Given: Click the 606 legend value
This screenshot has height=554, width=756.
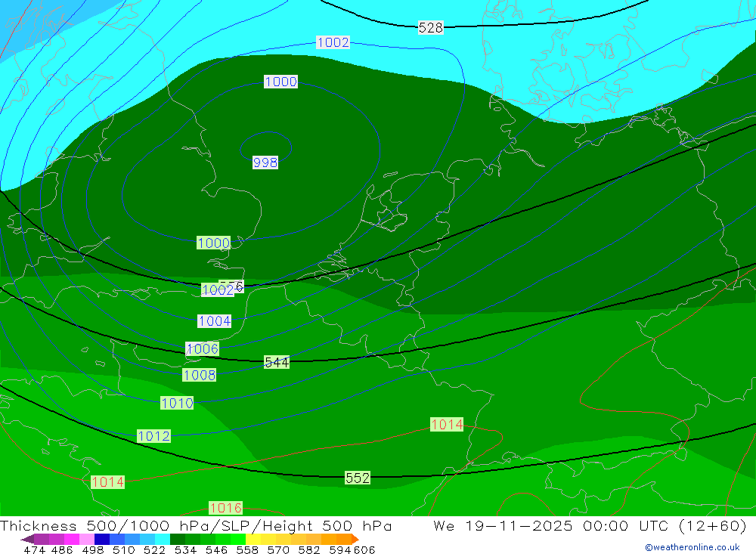Looking at the screenshot, I should [x=364, y=549].
